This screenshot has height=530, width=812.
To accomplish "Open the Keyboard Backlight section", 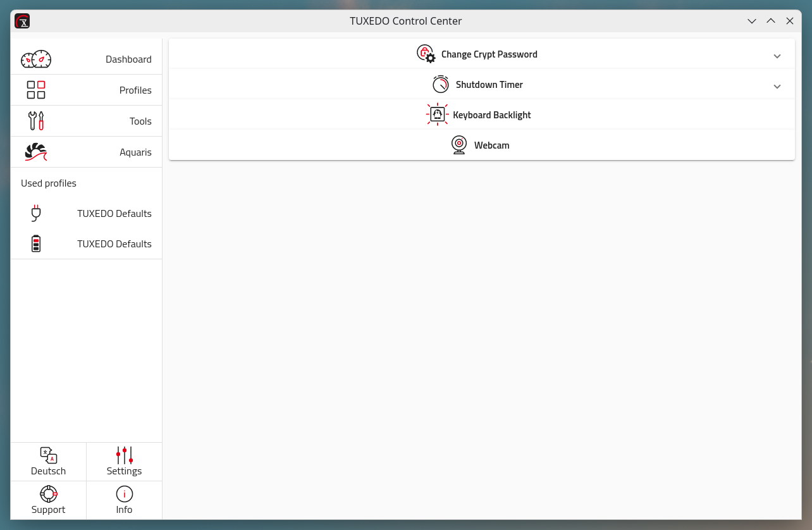I will (491, 115).
